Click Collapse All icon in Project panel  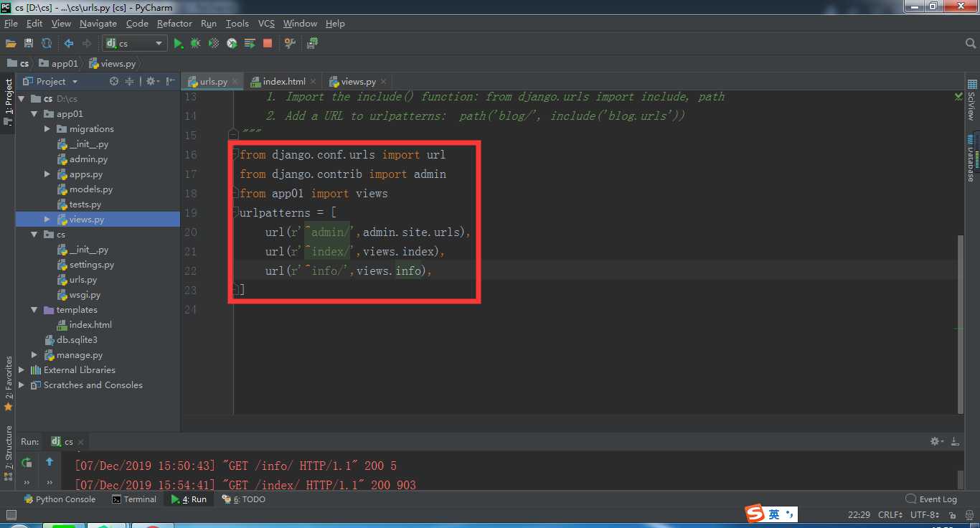[129, 81]
